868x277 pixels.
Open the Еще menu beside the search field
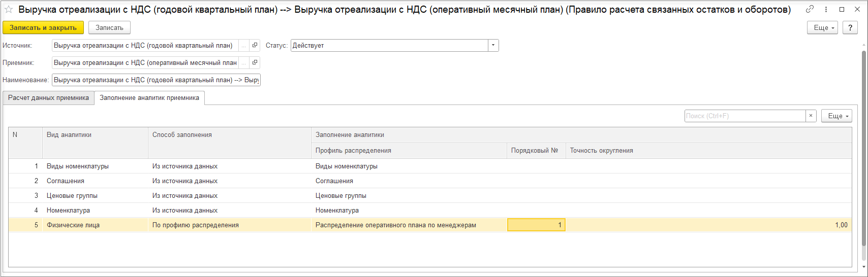tap(836, 116)
